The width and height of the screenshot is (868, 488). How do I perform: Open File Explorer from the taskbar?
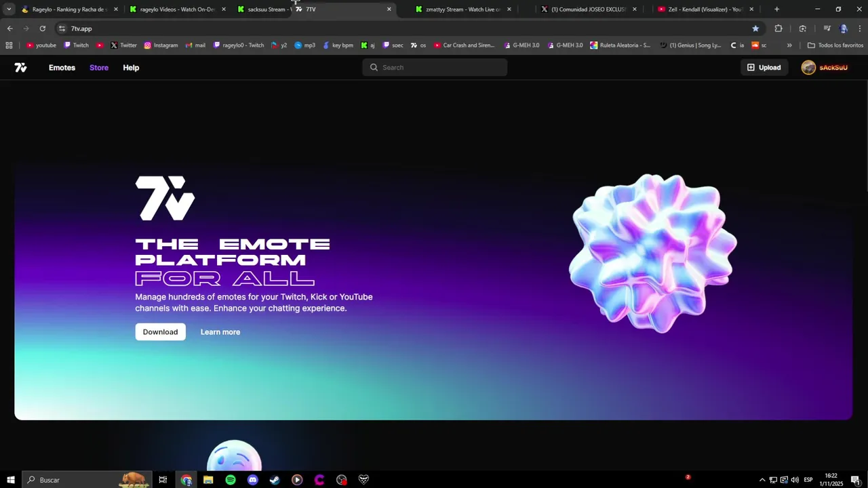pyautogui.click(x=208, y=480)
